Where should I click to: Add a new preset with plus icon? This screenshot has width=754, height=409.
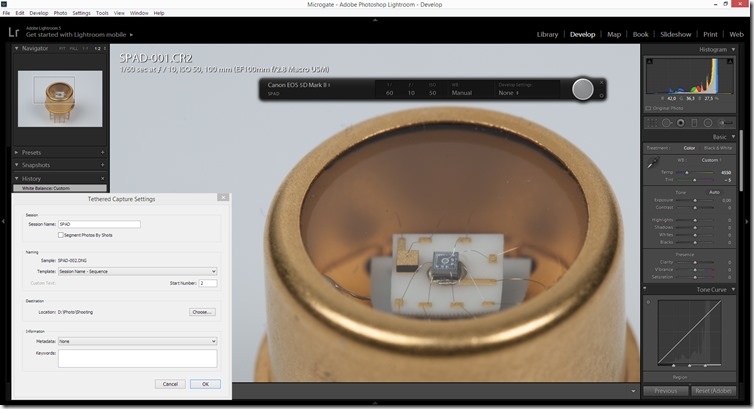click(x=102, y=152)
